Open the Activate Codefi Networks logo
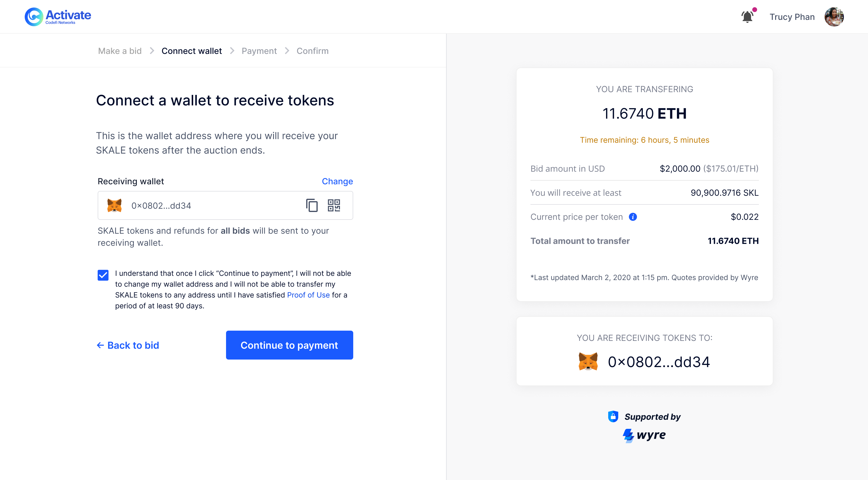Image resolution: width=868 pixels, height=480 pixels. [58, 17]
